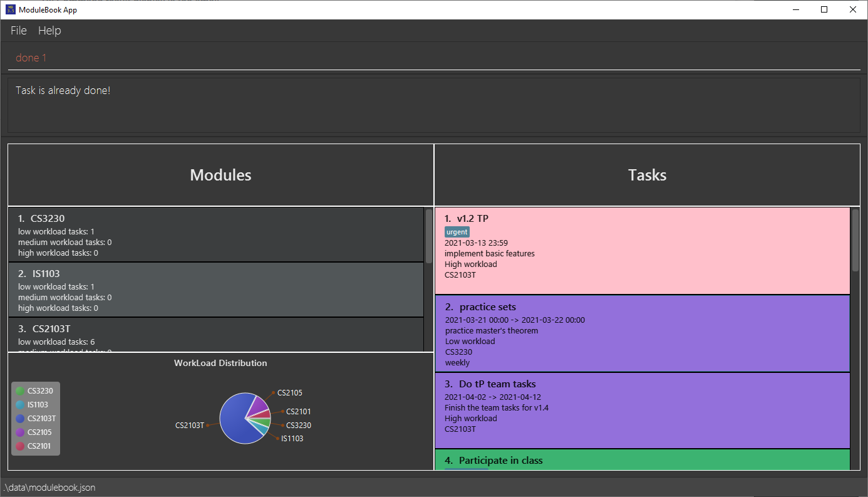This screenshot has height=497, width=868.
Task: Click the 'Modules' panel header
Action: pos(220,175)
